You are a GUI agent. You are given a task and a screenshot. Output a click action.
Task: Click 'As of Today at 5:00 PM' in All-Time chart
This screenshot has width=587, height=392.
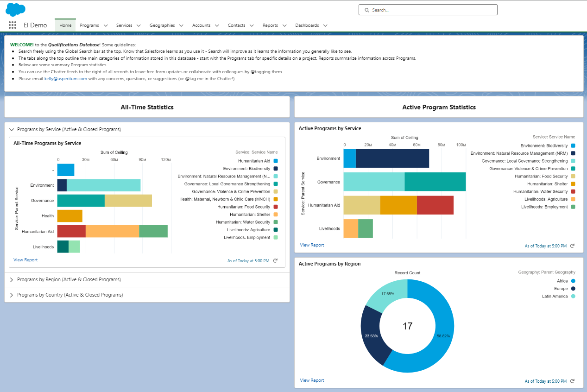[248, 261]
